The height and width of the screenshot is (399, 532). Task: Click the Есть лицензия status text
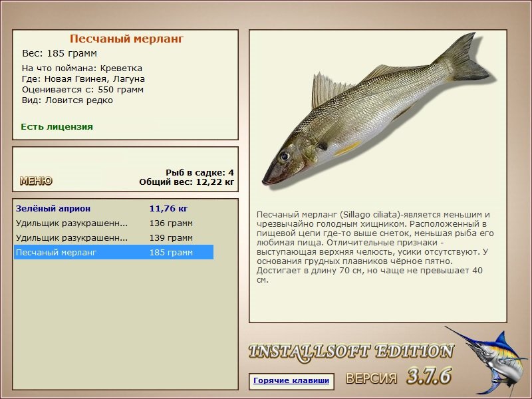[x=57, y=127]
